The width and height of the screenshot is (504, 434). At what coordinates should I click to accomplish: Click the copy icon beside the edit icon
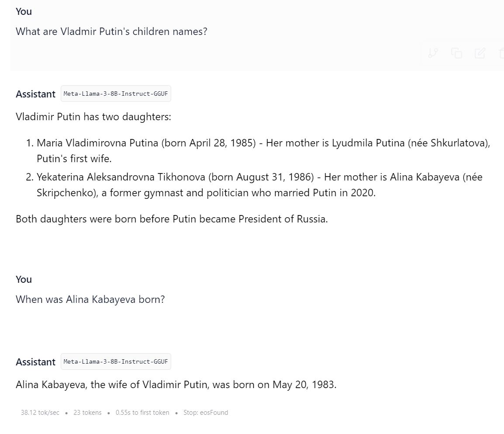457,53
